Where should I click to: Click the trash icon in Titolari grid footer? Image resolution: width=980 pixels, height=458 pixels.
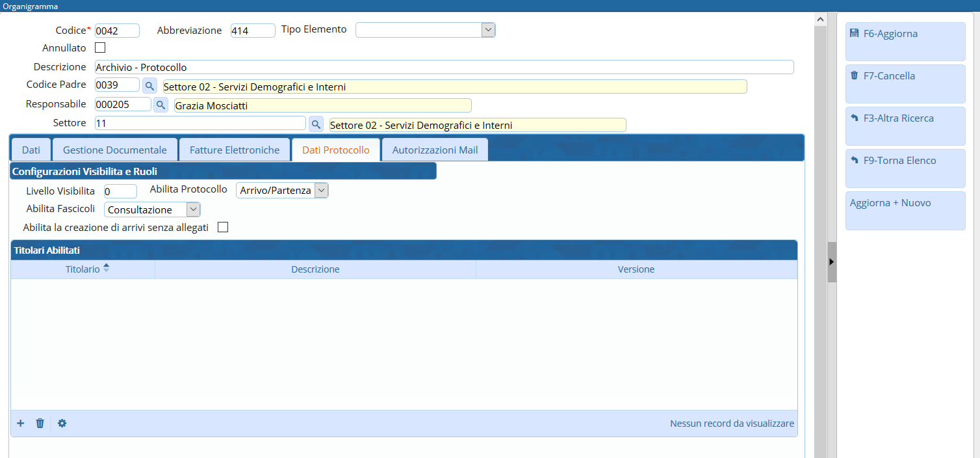click(x=40, y=424)
